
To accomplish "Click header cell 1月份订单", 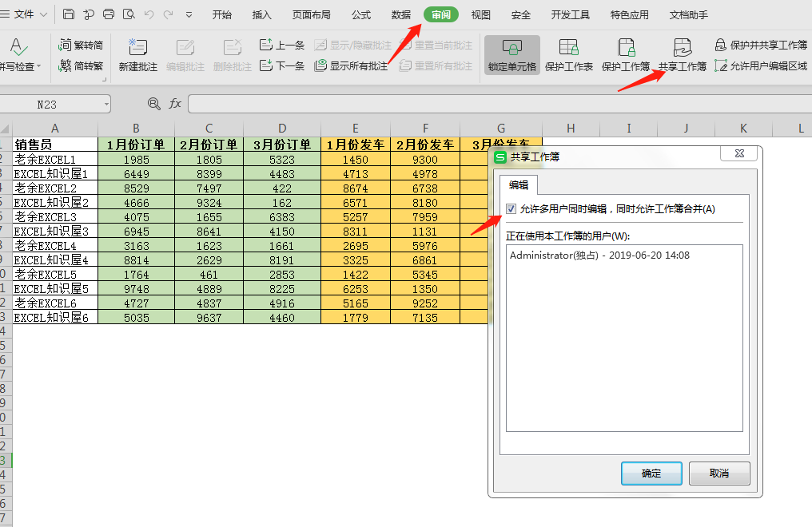I will click(136, 145).
